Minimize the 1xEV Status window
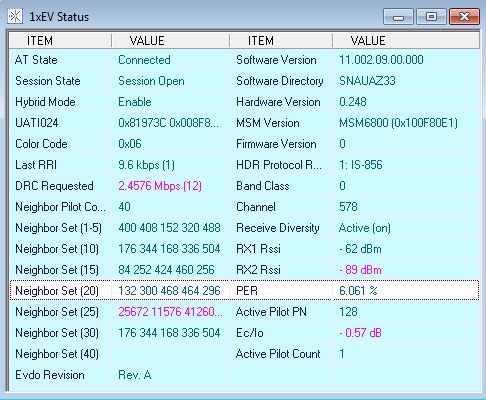Image resolution: width=486 pixels, height=400 pixels. click(x=398, y=17)
